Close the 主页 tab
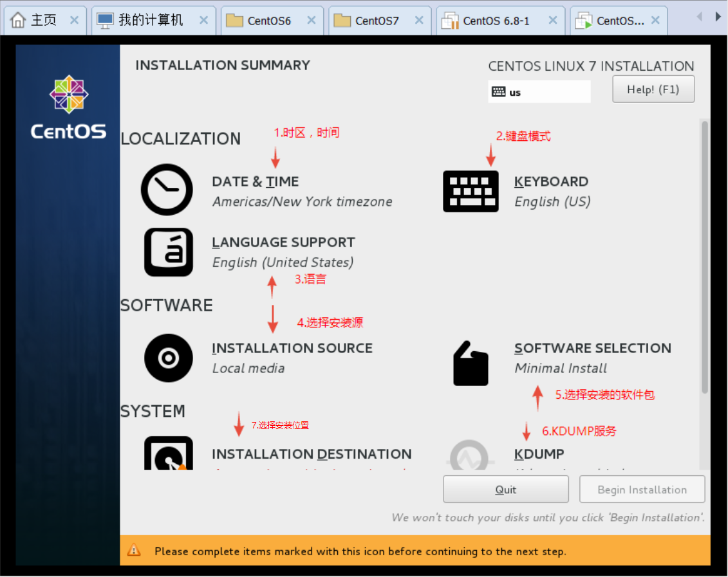This screenshot has height=577, width=728. click(x=74, y=20)
